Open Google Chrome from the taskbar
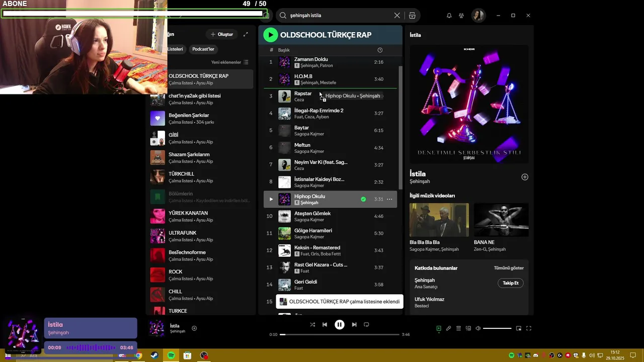 138,355
